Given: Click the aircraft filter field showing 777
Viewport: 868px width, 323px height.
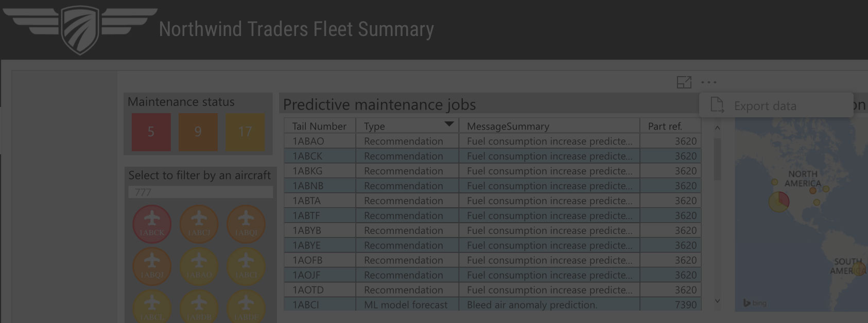Looking at the screenshot, I should [200, 192].
